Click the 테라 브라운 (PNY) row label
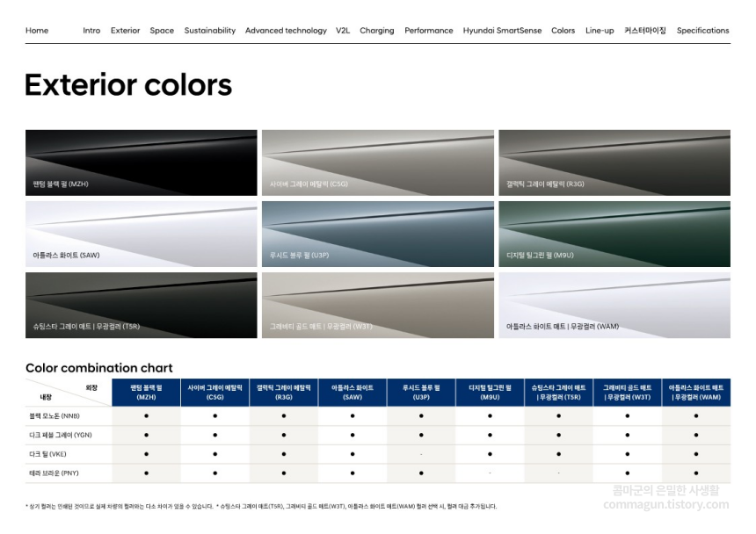The image size is (756, 534). (x=54, y=473)
